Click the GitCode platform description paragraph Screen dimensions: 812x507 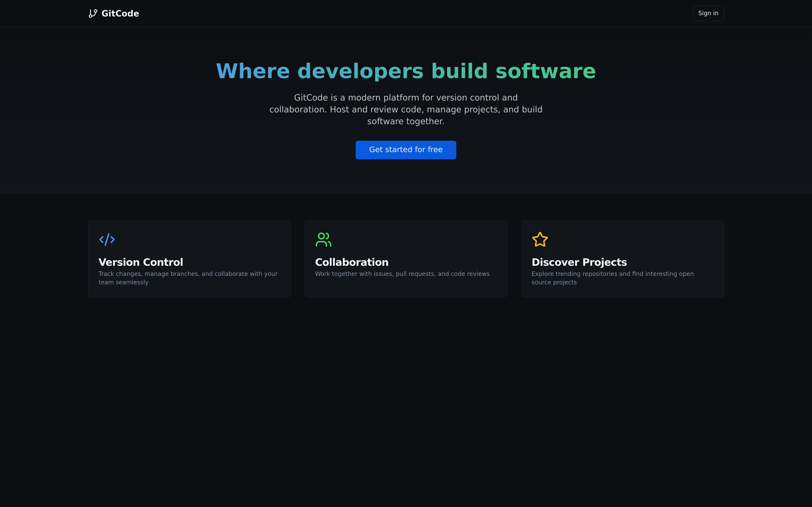coord(406,110)
